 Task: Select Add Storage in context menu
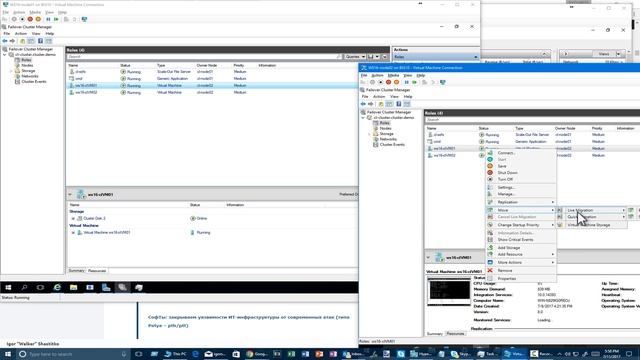(509, 248)
